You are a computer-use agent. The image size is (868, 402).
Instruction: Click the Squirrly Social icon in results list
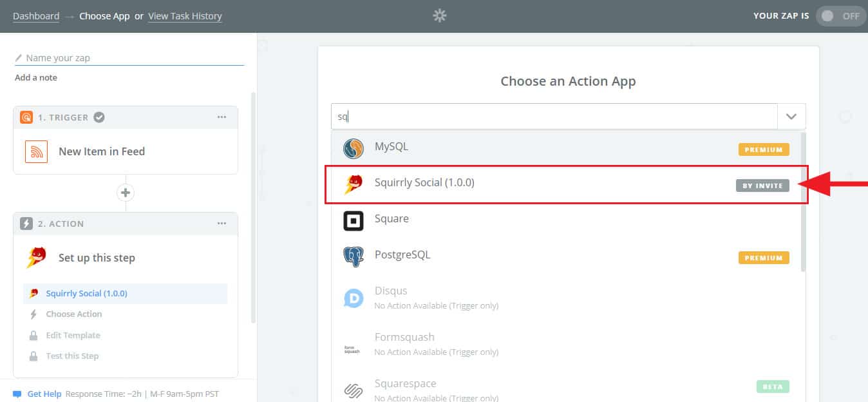(354, 184)
